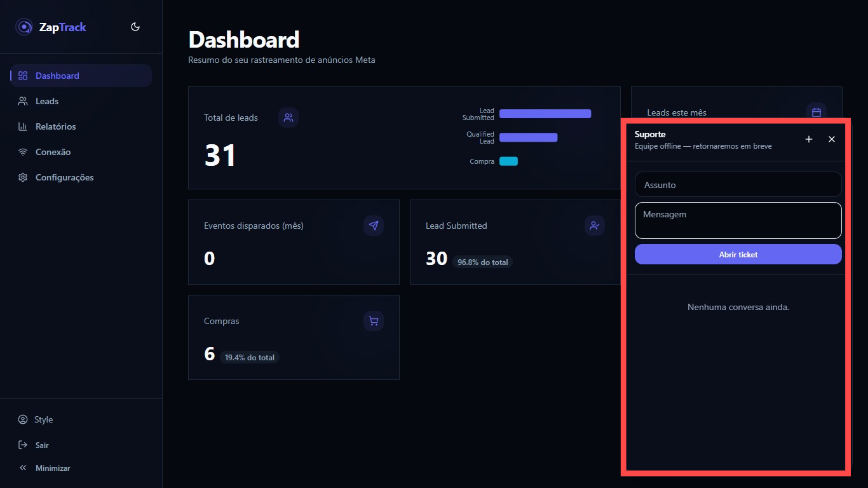
Task: Click the Abrir ticket button
Action: click(738, 254)
